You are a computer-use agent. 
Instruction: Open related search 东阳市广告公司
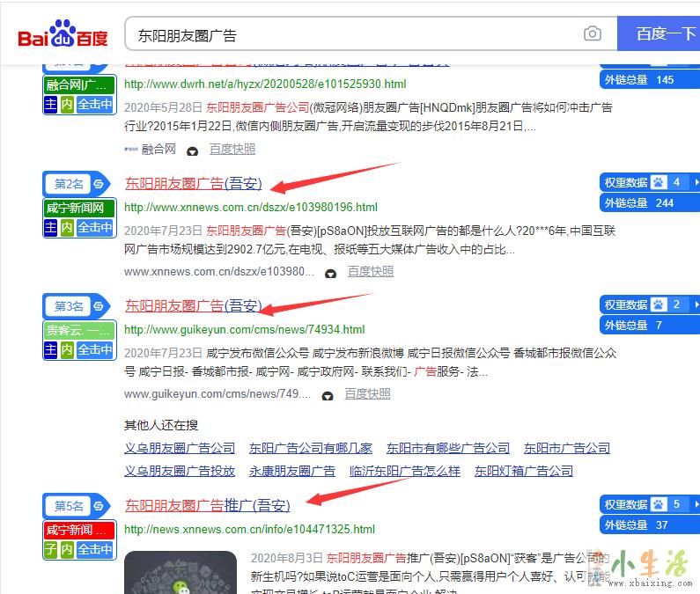coord(566,448)
